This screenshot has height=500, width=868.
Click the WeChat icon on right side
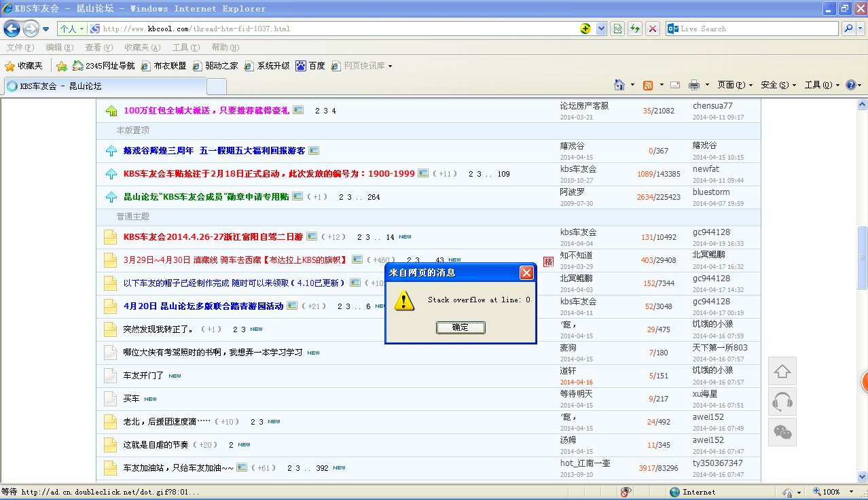(x=782, y=432)
